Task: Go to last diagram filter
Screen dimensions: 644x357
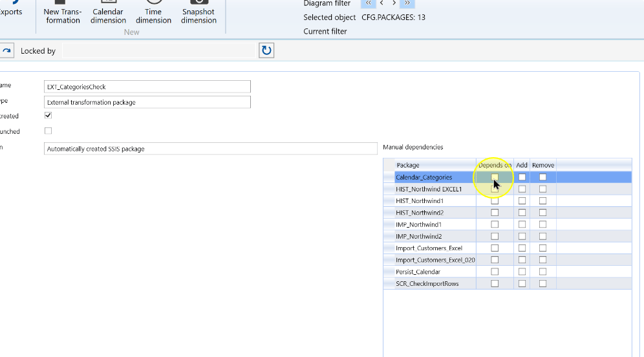Action: (x=407, y=3)
